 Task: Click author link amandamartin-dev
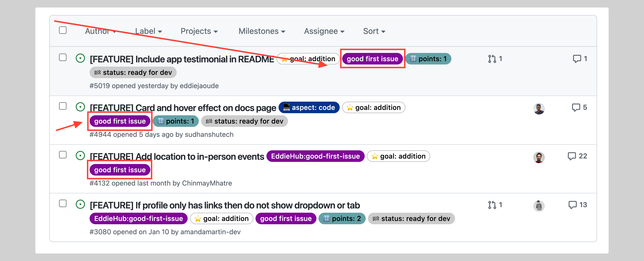tap(210, 232)
